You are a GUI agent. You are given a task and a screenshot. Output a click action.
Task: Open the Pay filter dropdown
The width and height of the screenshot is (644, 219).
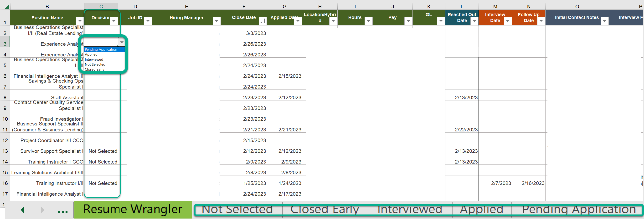point(408,21)
